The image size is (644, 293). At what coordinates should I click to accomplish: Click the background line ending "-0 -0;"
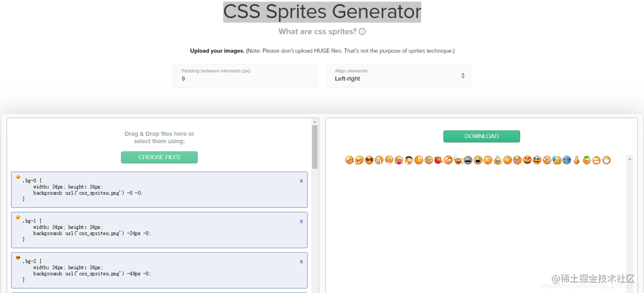[x=88, y=193]
